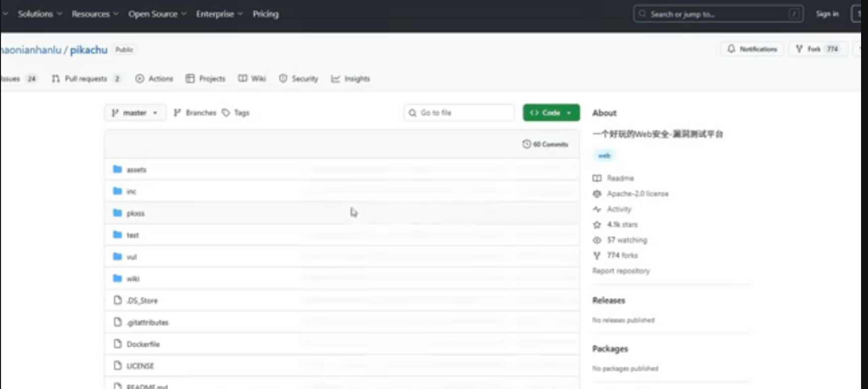
Task: Open the Open Source menu
Action: 157,14
